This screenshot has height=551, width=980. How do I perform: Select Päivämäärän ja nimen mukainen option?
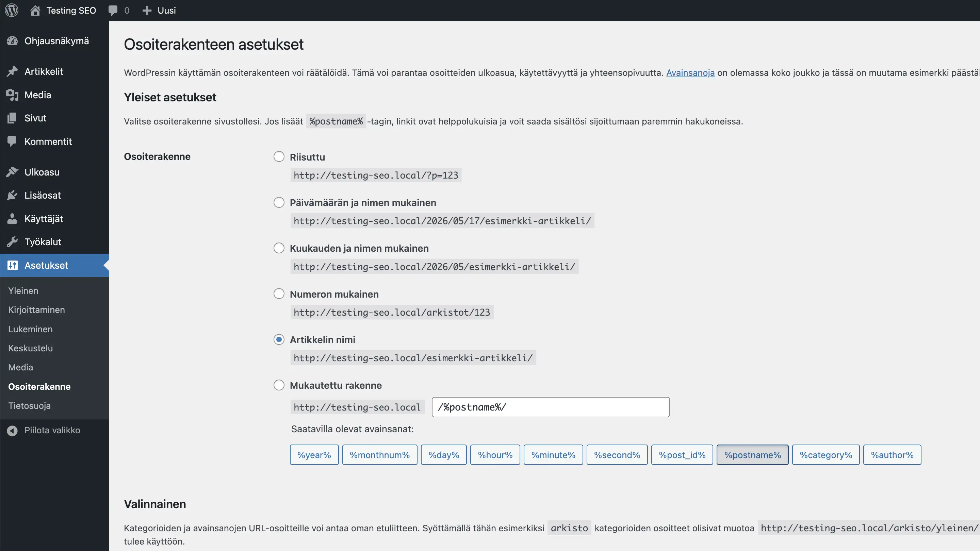click(x=279, y=202)
